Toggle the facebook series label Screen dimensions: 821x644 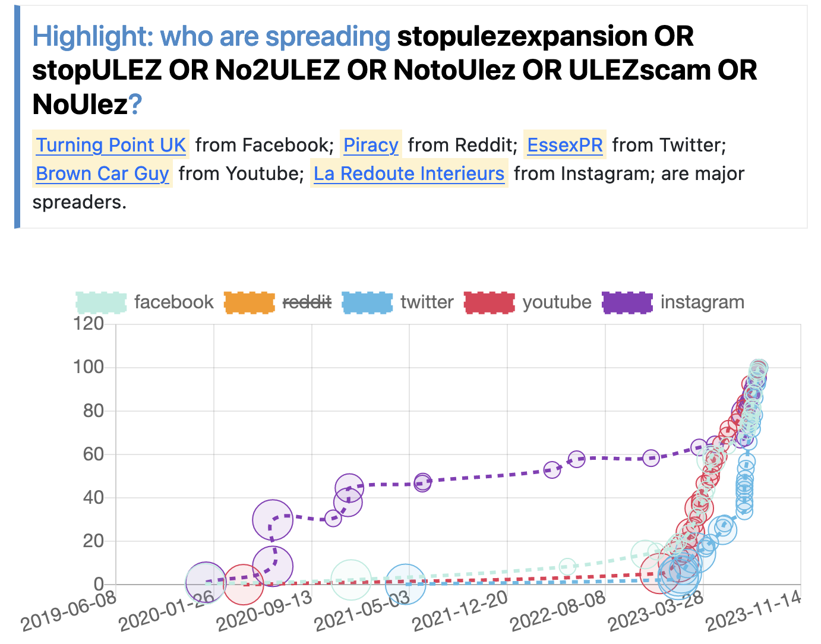173,302
